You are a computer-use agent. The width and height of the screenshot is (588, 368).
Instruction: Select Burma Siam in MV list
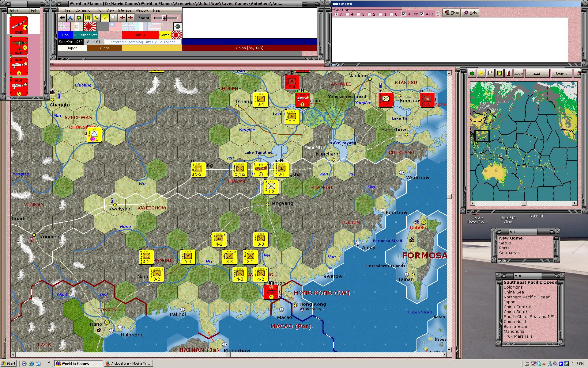pos(515,326)
